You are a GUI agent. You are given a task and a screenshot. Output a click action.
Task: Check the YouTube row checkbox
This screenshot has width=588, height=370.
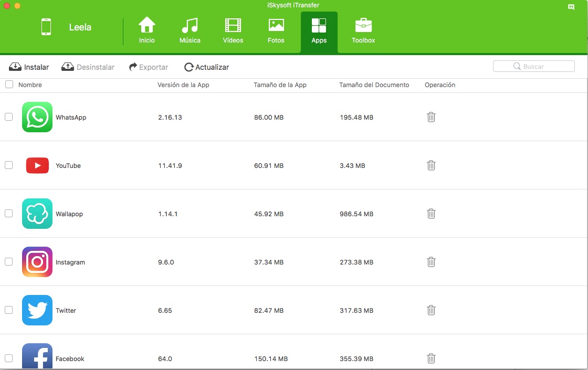coord(8,165)
